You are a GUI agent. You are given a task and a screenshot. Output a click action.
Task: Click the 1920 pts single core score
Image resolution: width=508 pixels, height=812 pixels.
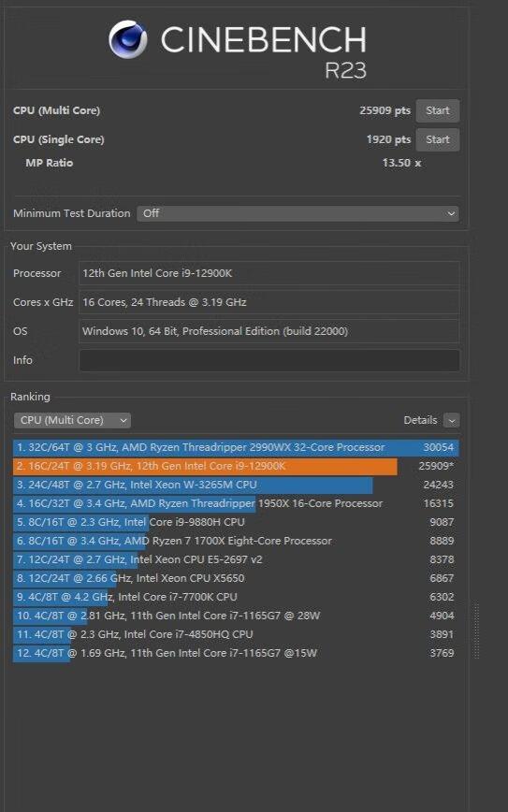(x=388, y=139)
